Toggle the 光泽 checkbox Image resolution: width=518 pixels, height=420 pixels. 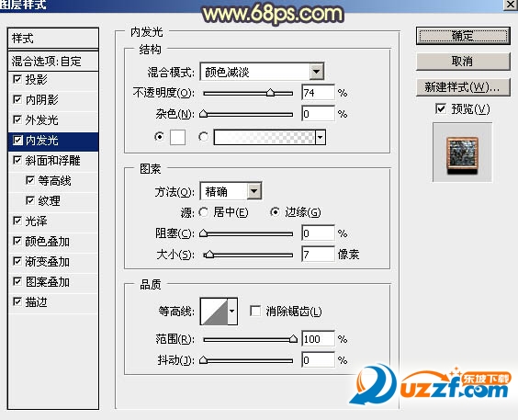click(17, 221)
